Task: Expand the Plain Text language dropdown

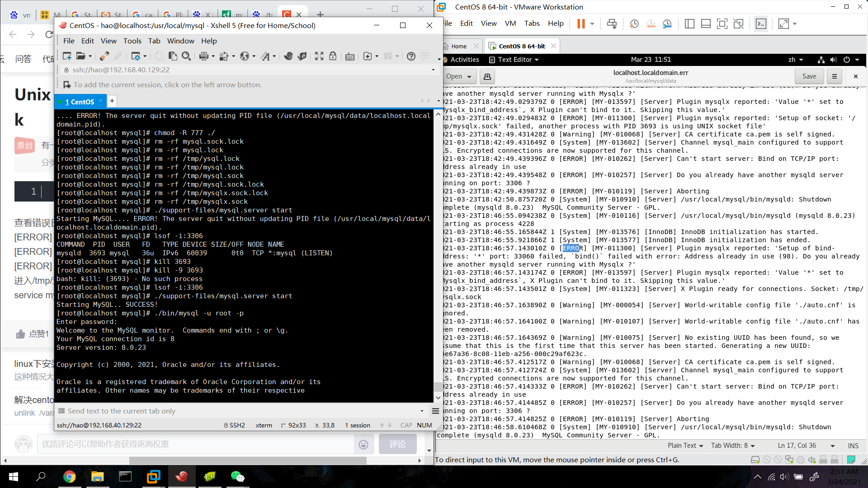Action: (685, 446)
